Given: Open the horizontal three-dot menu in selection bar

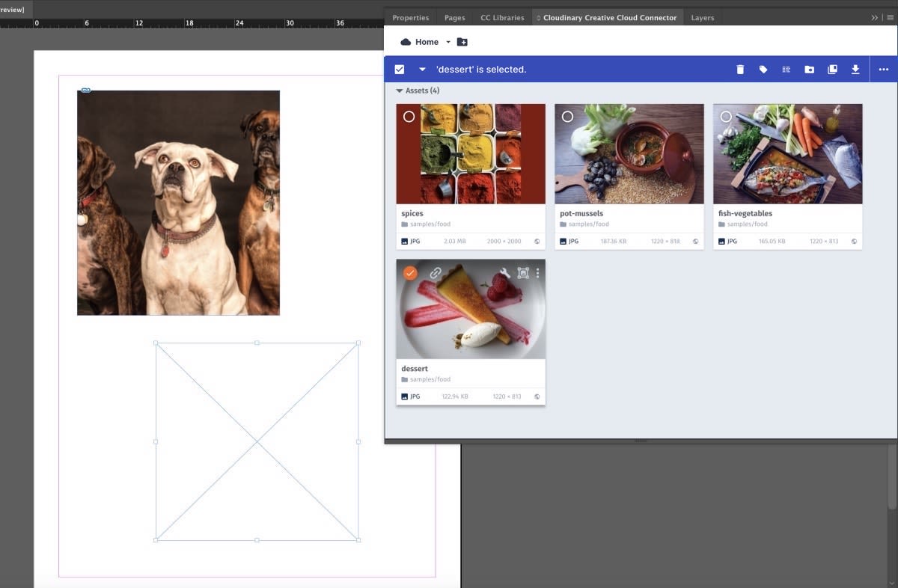Looking at the screenshot, I should [884, 70].
